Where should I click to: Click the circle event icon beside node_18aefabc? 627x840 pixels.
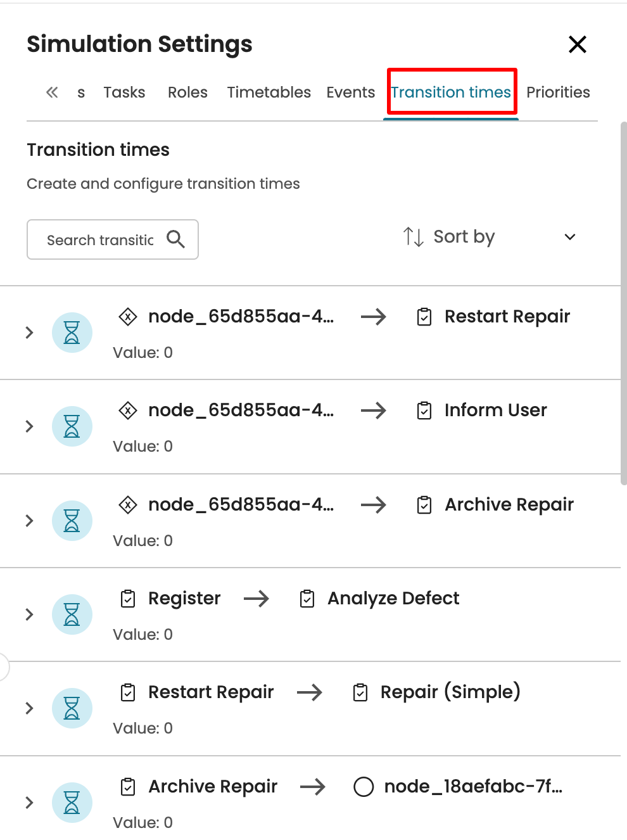[364, 787]
